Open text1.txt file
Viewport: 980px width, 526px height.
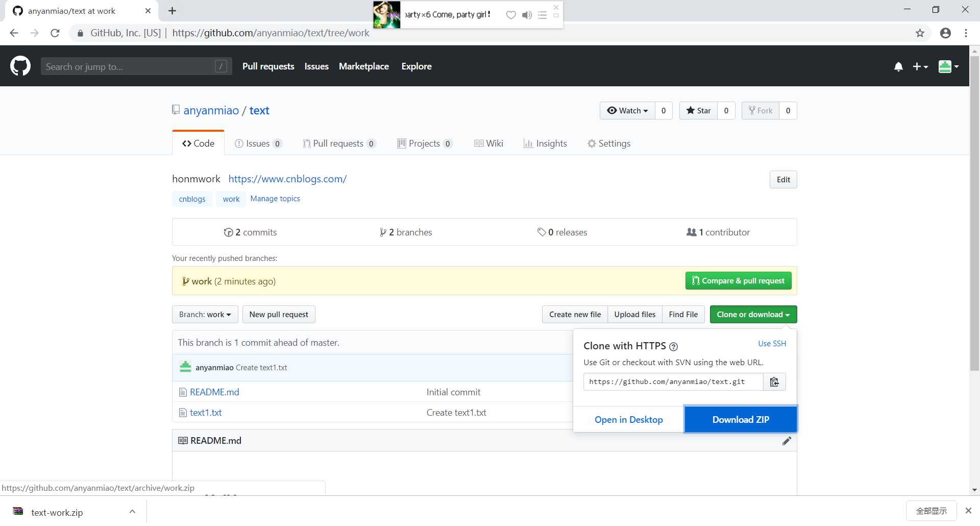(206, 413)
